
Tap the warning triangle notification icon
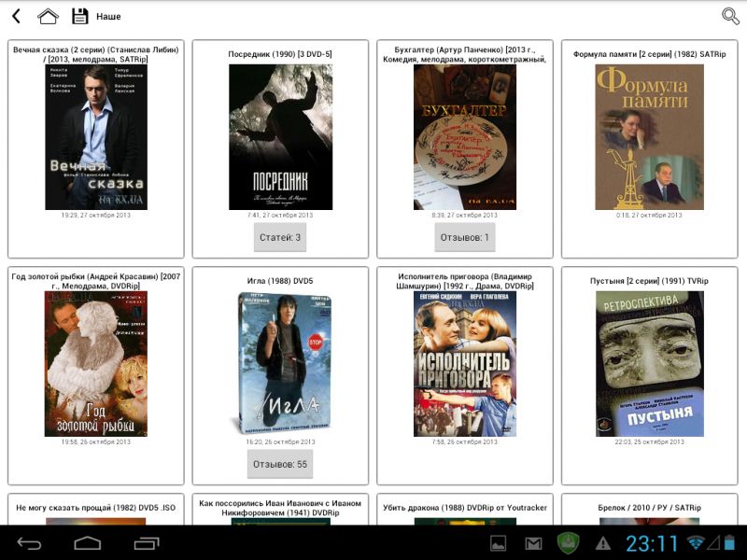coord(603,542)
